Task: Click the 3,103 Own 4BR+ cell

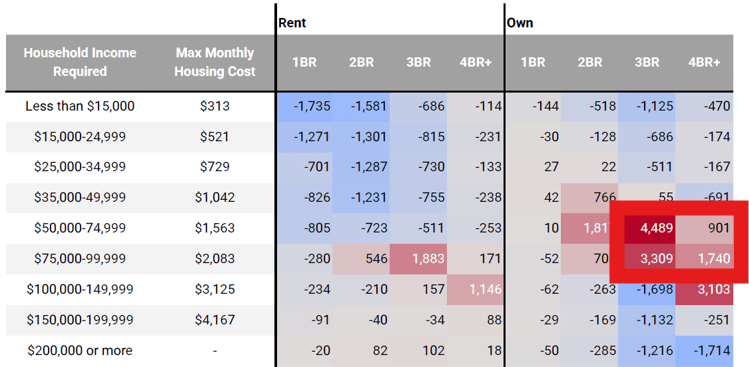Action: [704, 290]
